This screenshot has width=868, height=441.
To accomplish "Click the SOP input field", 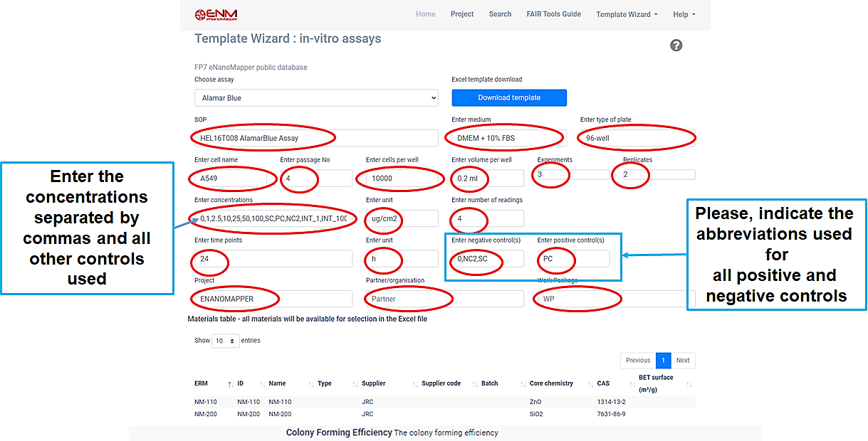I will click(316, 138).
